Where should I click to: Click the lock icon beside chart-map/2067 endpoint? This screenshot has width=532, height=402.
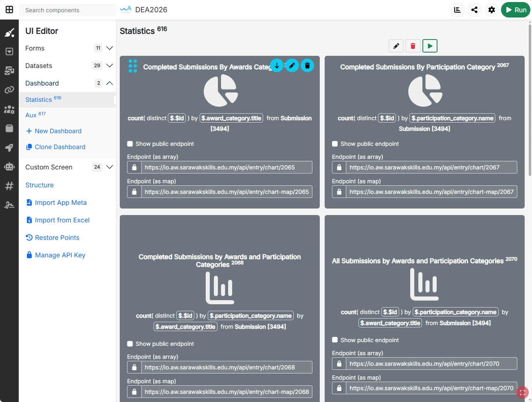[339, 192]
